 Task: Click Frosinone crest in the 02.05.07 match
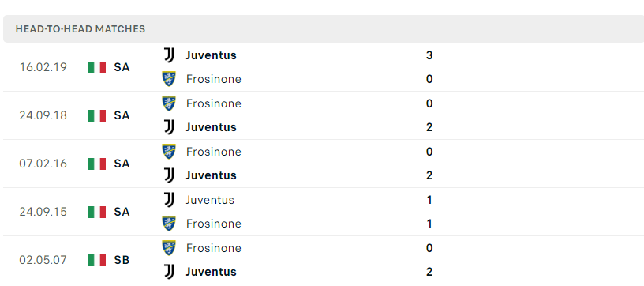(x=169, y=248)
